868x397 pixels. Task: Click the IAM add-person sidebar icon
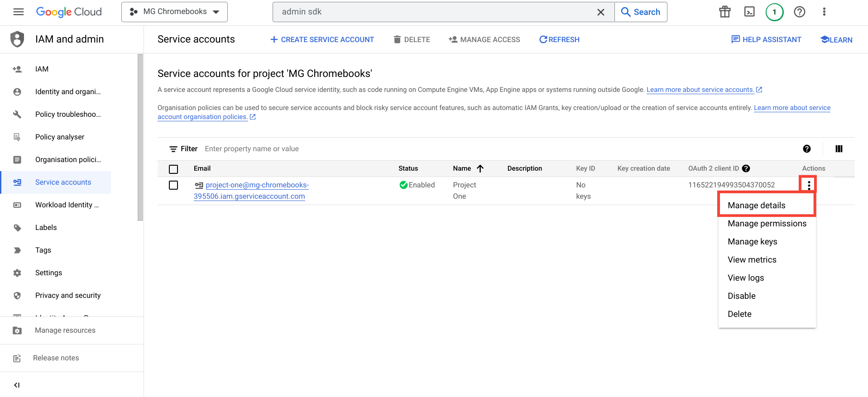[x=17, y=69]
